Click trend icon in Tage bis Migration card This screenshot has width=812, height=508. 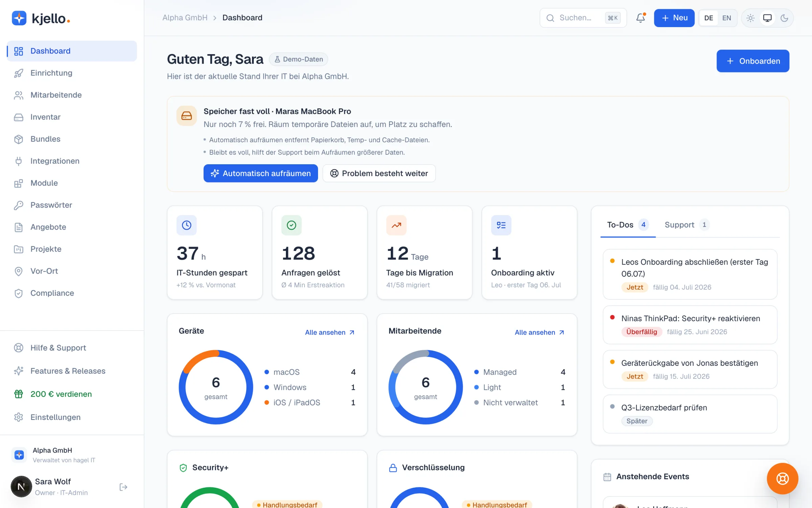396,225
